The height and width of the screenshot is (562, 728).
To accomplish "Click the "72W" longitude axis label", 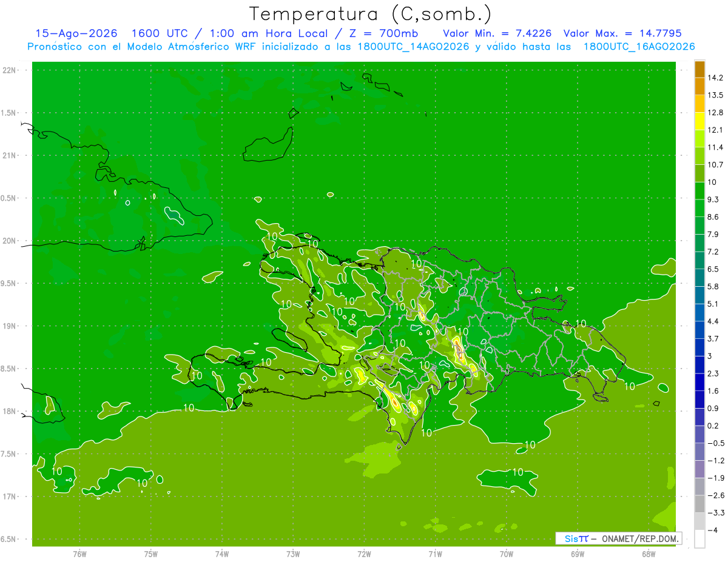I will (364, 554).
